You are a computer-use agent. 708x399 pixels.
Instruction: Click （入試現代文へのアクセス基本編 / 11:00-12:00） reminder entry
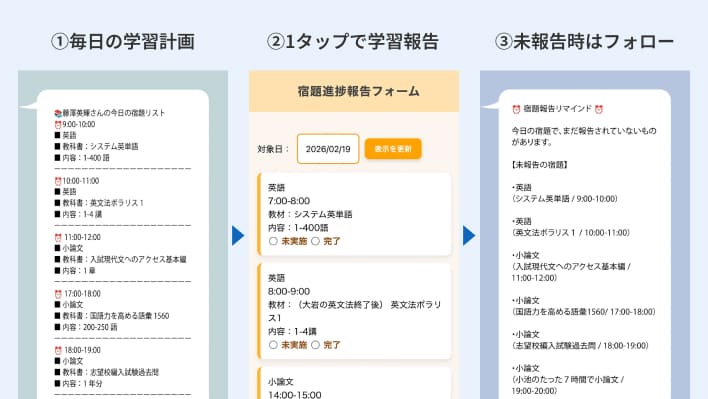[x=571, y=272]
